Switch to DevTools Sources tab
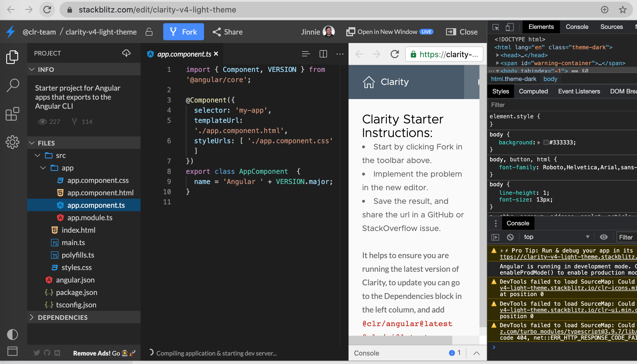Viewport: 637px width, 364px height. coord(611,27)
